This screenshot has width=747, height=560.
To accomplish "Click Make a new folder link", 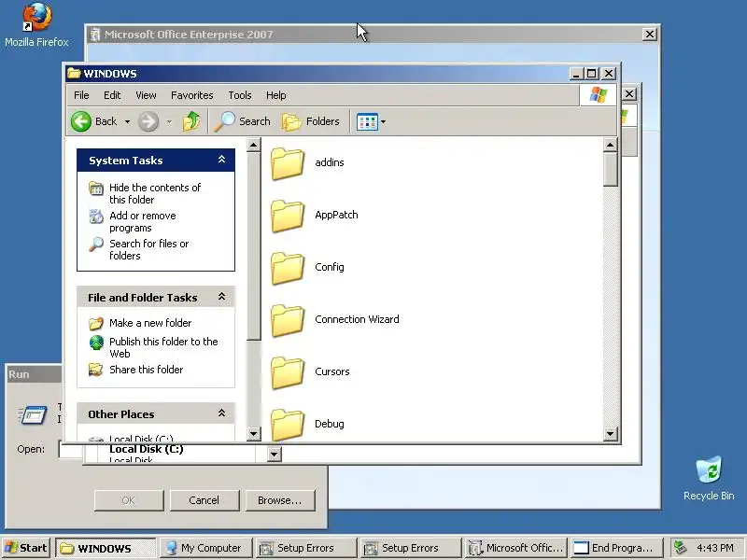I will [x=150, y=323].
